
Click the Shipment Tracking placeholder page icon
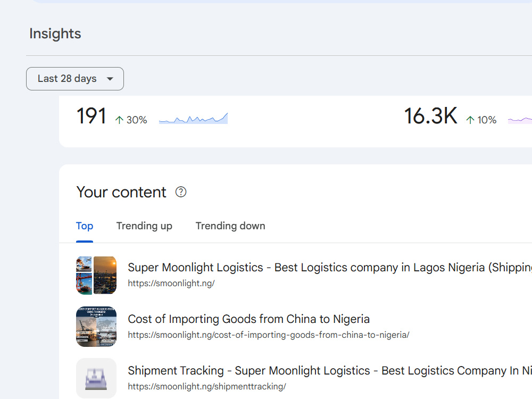pos(96,378)
